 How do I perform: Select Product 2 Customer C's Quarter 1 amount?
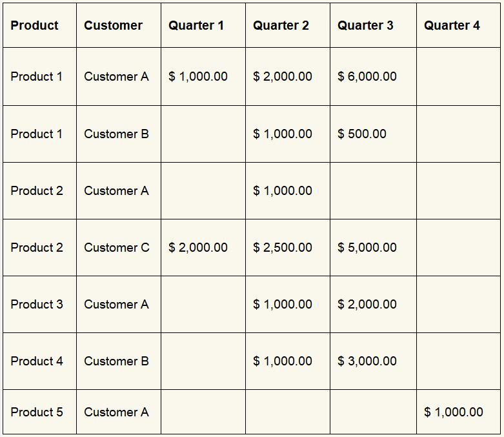coord(198,247)
